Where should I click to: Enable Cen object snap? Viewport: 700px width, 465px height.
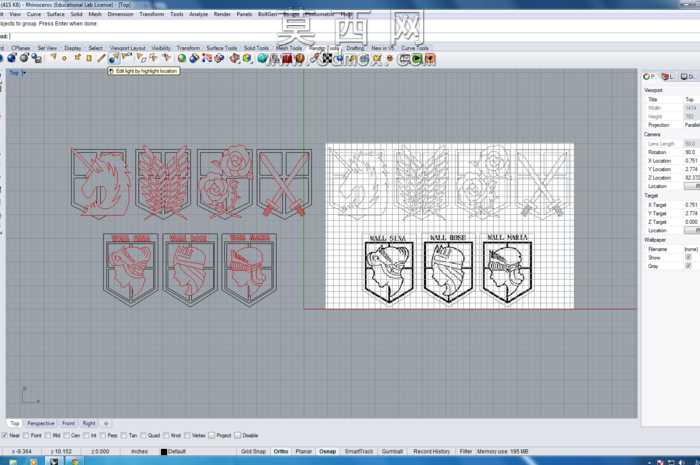[x=66, y=435]
